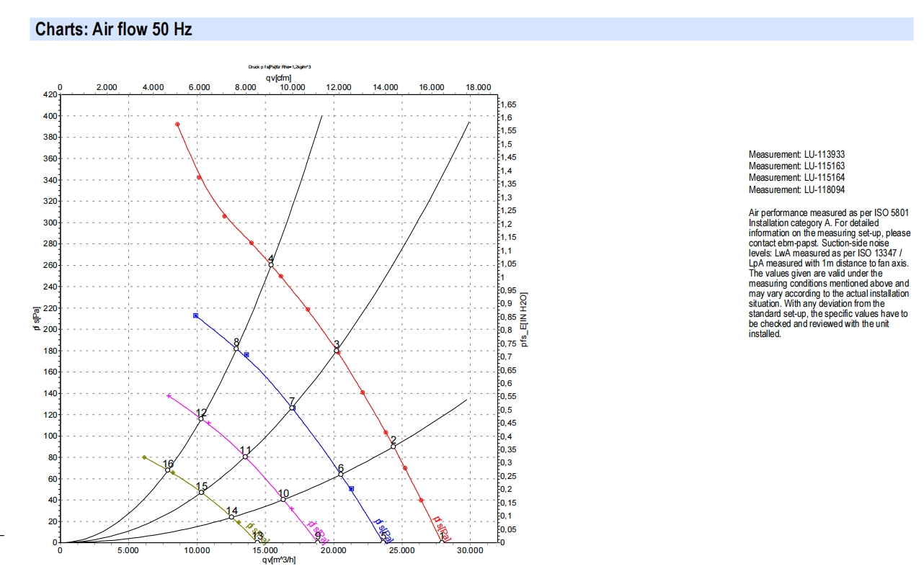Click the '0,5' tick on the IN H2O axis
924x574 pixels.
(505, 410)
